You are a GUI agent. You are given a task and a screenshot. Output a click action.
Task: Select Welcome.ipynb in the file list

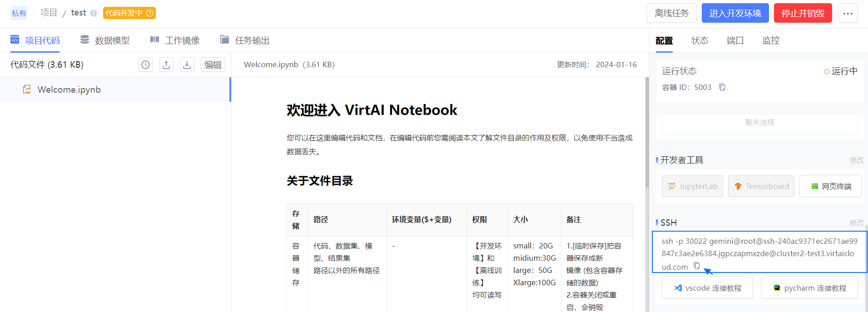[x=69, y=89]
